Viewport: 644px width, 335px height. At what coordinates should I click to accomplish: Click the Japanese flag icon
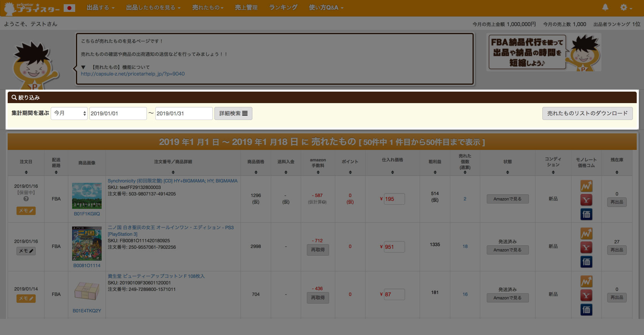click(x=69, y=8)
